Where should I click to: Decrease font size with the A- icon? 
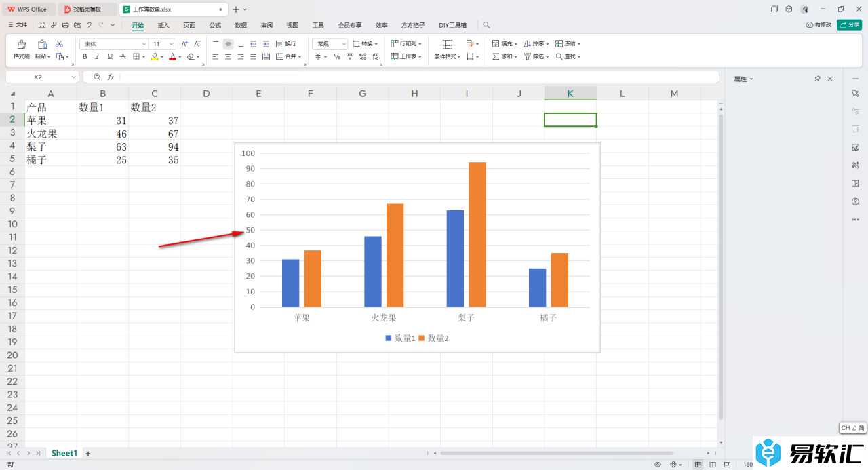pos(197,43)
